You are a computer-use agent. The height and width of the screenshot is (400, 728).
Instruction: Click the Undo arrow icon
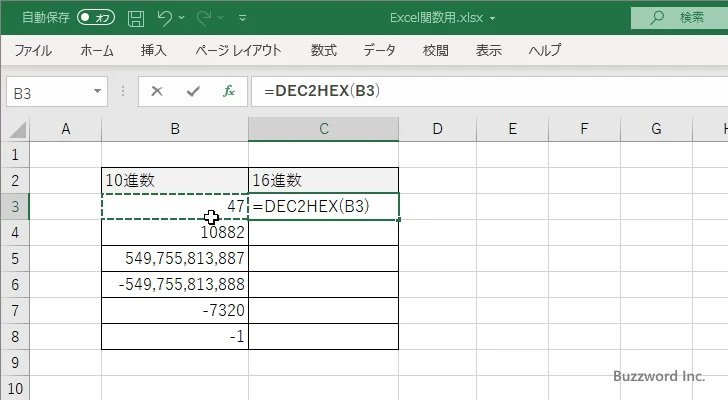[164, 18]
